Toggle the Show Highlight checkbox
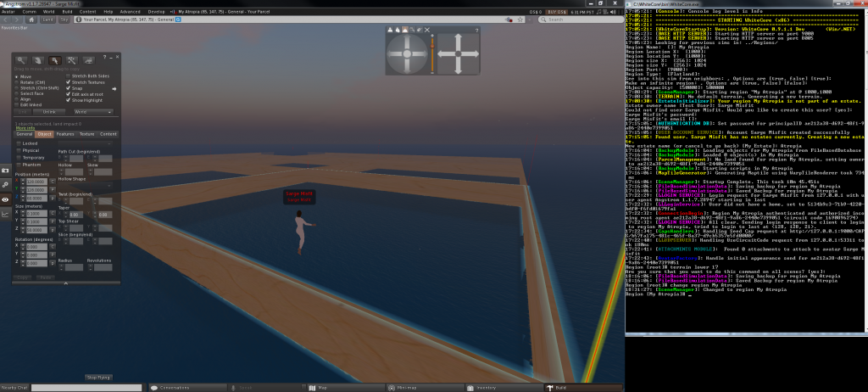 (x=68, y=100)
